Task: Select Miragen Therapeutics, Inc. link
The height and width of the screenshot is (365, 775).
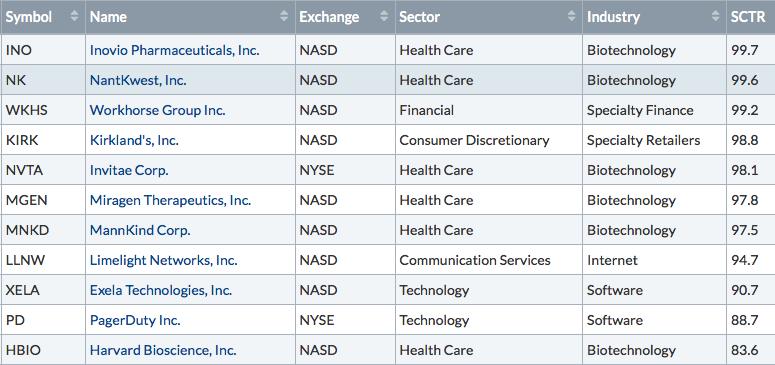Action: tap(170, 200)
